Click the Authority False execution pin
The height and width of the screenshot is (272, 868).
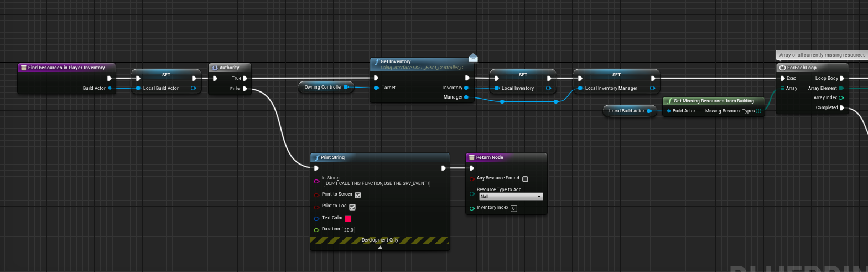pyautogui.click(x=245, y=89)
